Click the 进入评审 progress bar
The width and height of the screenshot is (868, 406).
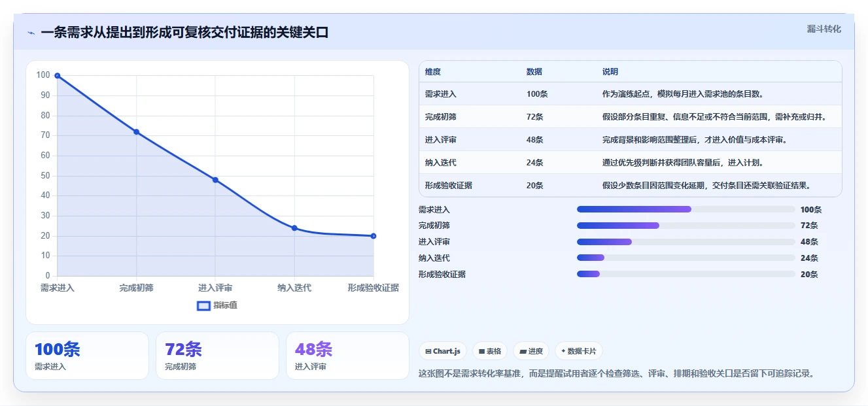686,242
